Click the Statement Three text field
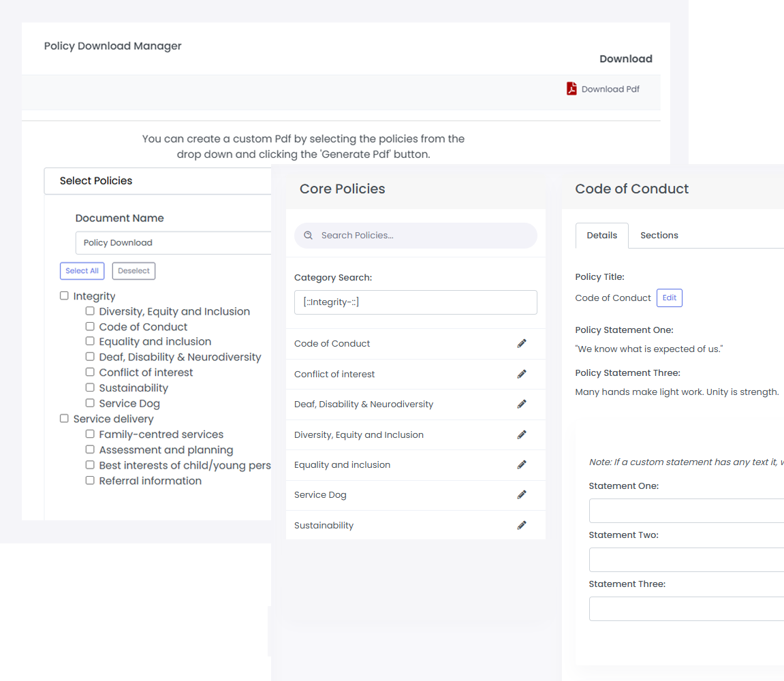The height and width of the screenshot is (681, 784). [x=687, y=609]
